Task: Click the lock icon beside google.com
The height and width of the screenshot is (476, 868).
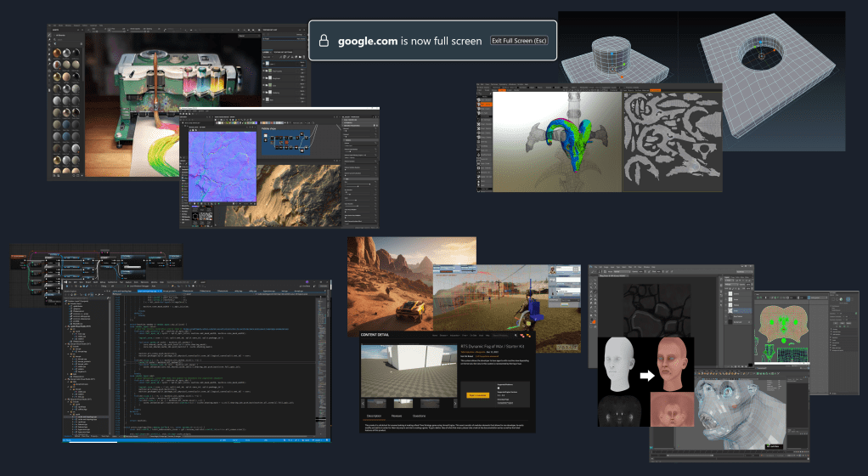Action: pos(324,41)
